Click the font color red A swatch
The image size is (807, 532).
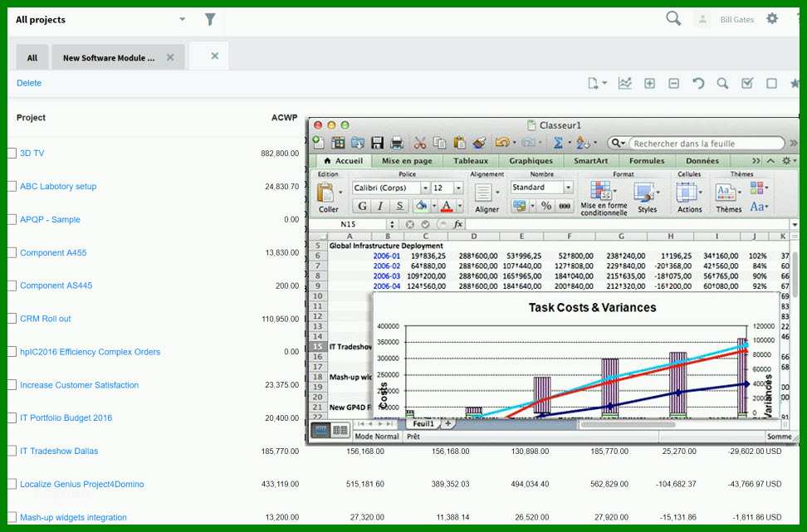coord(447,207)
